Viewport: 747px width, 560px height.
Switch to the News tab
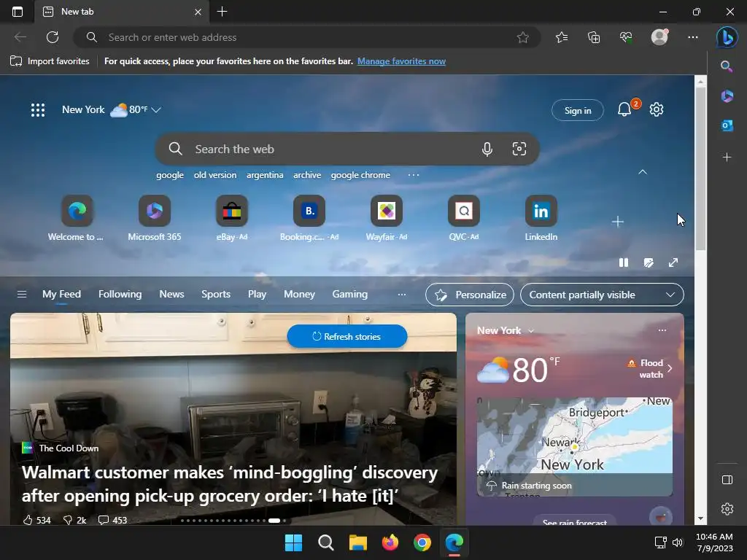tap(171, 295)
